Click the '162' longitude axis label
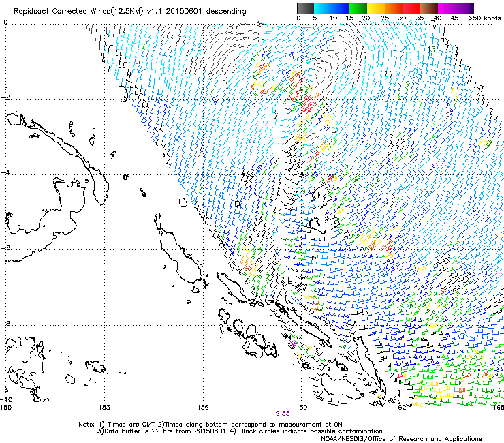The width and height of the screenshot is (504, 443). [400, 408]
